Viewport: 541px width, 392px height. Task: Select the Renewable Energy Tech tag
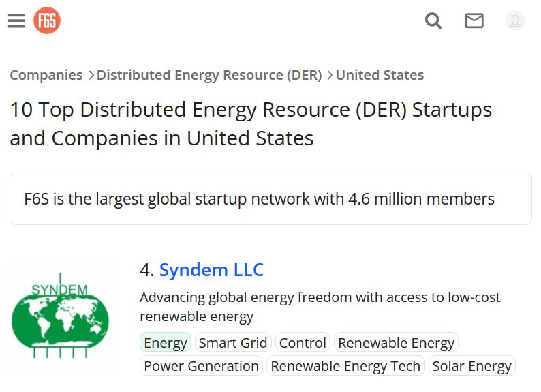(345, 366)
